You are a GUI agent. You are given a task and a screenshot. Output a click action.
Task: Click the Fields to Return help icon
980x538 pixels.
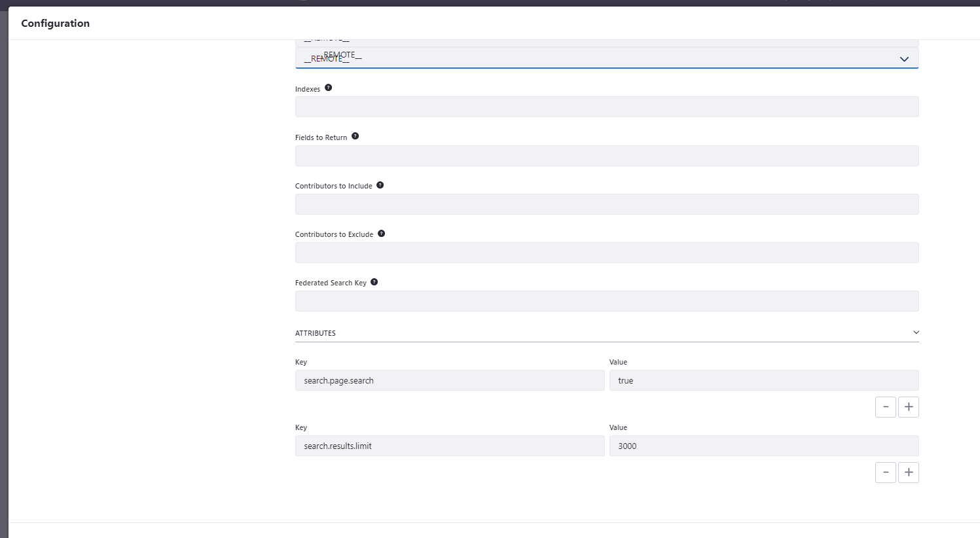click(355, 136)
